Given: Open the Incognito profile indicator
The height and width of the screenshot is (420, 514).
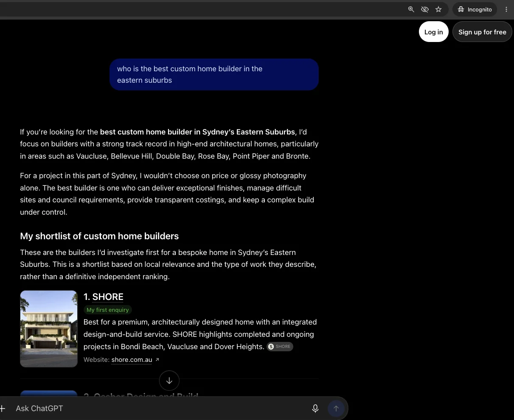Looking at the screenshot, I should click(x=475, y=9).
